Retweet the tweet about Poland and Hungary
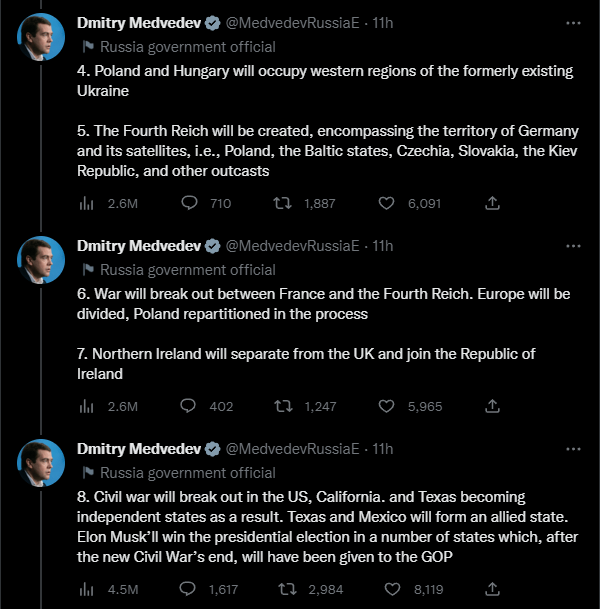Screen dimensions: 600x609 tap(283, 203)
